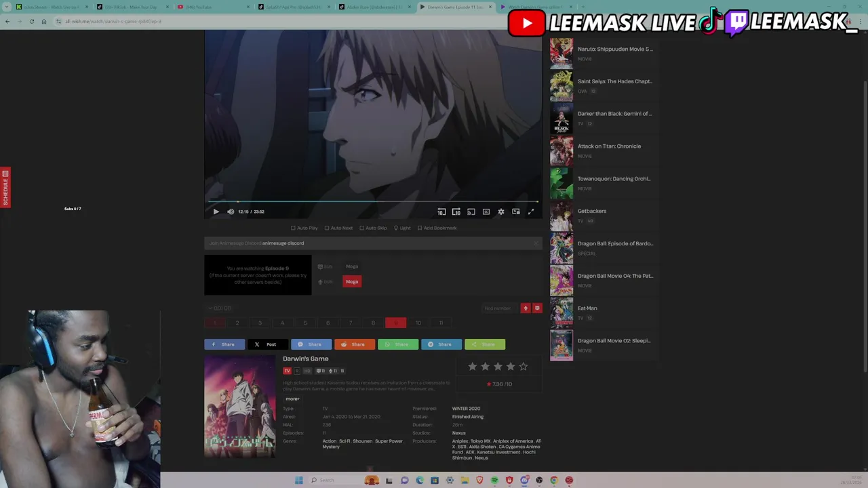Reload the page
This screenshot has height=488, width=868.
31,21
